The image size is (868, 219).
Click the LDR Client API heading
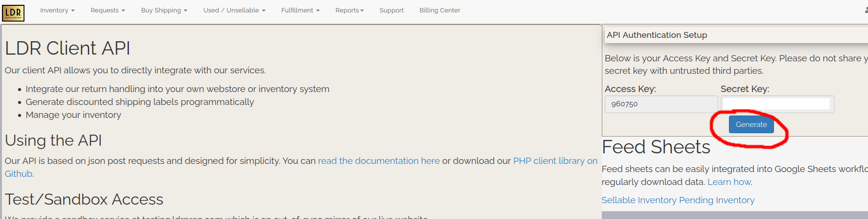coord(68,48)
